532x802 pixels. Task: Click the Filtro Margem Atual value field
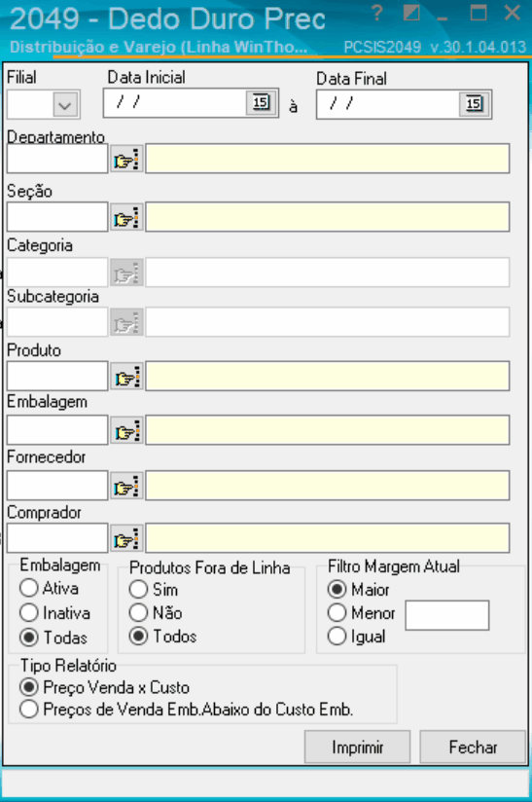447,615
